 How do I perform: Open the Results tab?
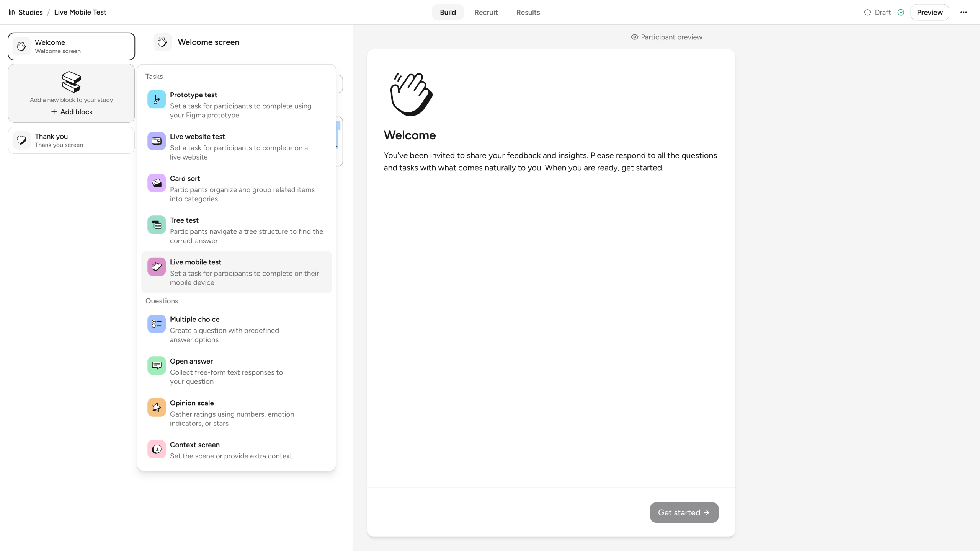pos(528,12)
